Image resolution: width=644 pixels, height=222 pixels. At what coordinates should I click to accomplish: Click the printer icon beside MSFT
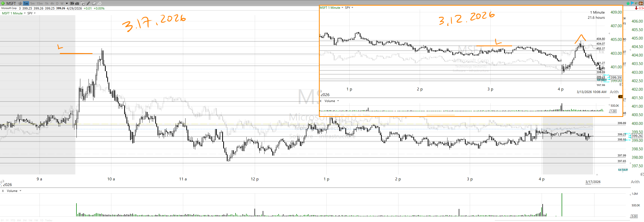tap(20, 3)
